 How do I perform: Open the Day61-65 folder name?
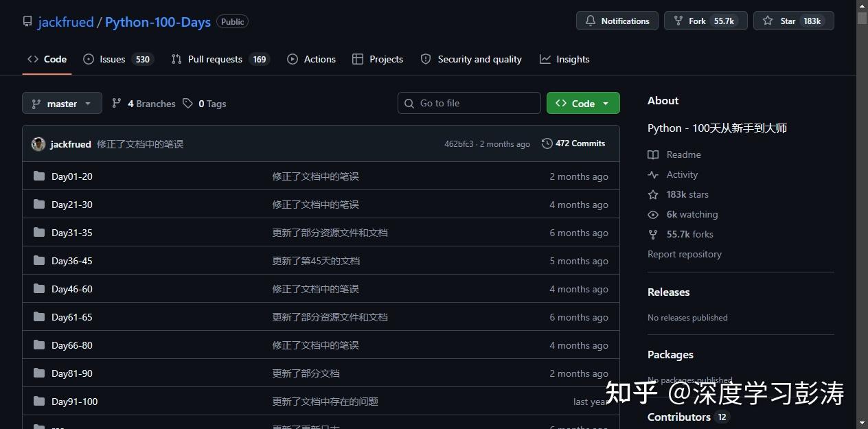[72, 317]
